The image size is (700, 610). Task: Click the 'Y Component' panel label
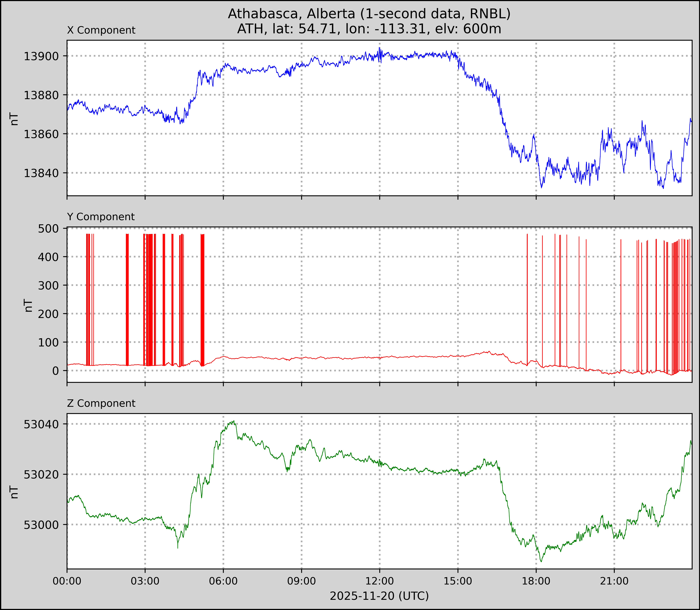pos(101,217)
